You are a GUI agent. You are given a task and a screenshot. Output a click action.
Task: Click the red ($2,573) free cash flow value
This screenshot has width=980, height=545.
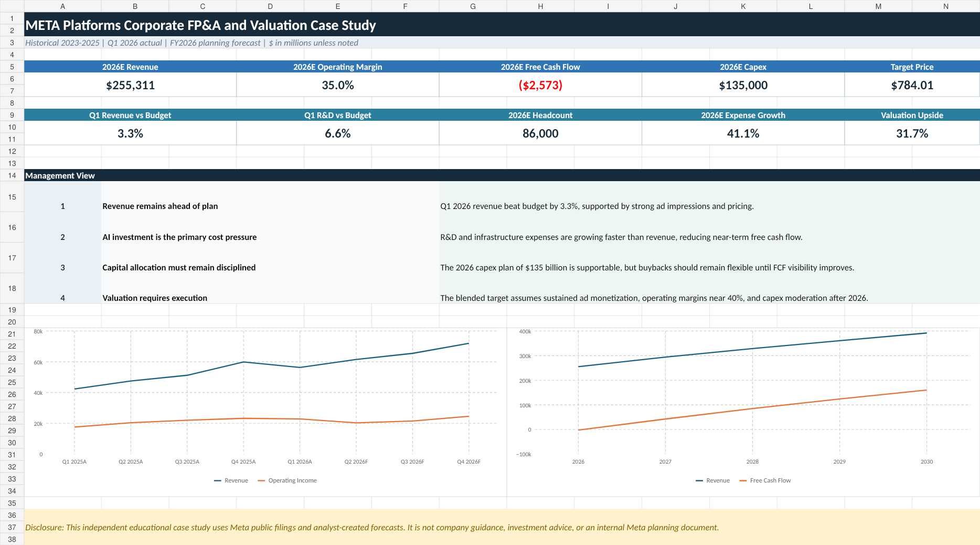(540, 85)
